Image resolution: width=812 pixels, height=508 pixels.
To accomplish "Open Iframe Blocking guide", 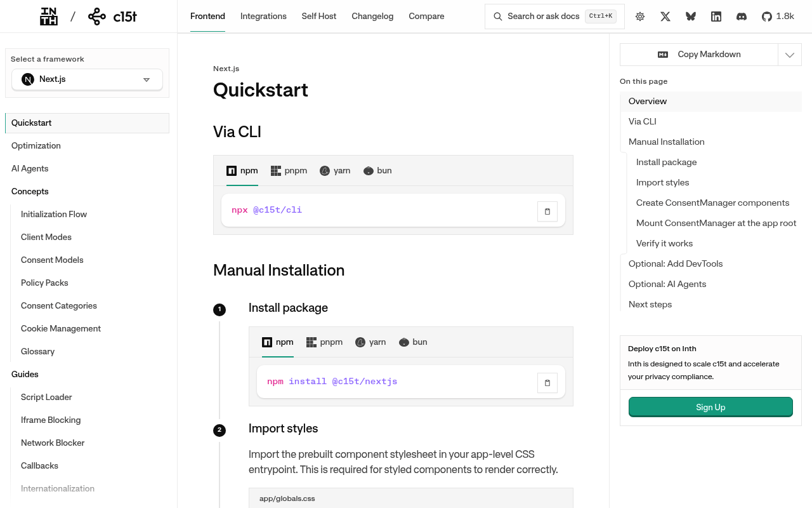I will pyautogui.click(x=51, y=420).
